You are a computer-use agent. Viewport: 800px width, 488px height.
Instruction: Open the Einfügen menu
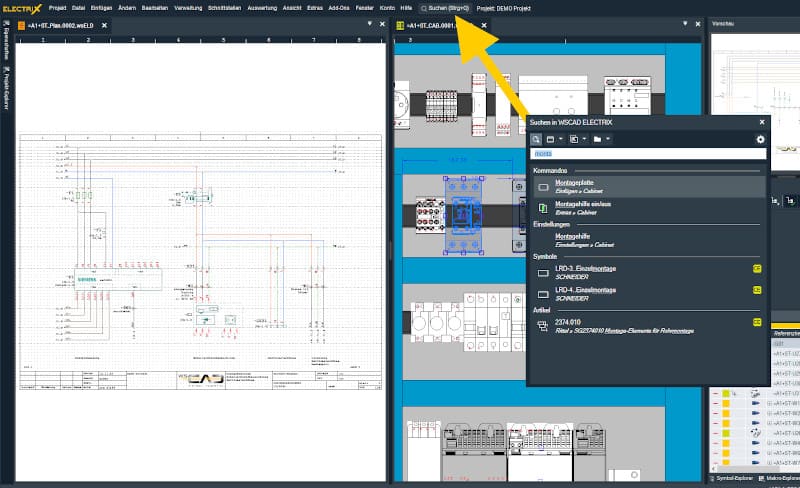[101, 7]
